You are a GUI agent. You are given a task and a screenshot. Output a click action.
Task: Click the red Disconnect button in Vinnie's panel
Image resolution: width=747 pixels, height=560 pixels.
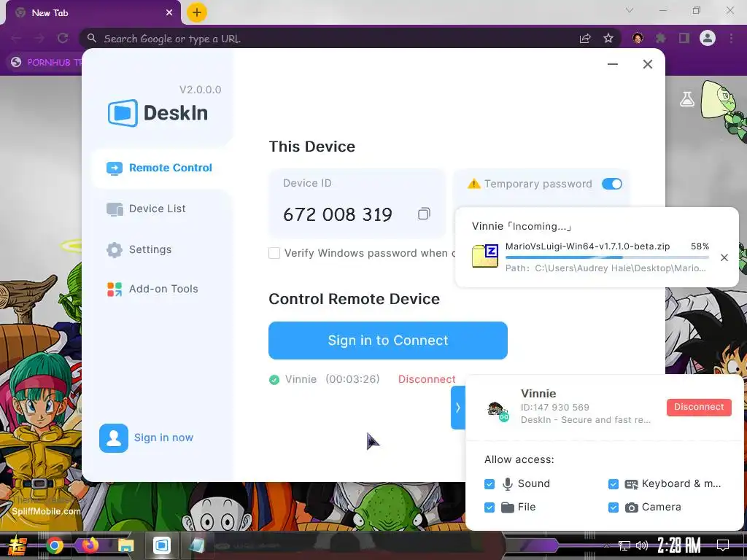[698, 407]
